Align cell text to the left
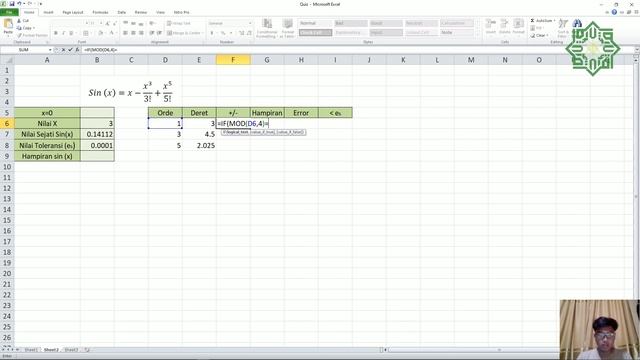640x360 pixels. (125, 33)
